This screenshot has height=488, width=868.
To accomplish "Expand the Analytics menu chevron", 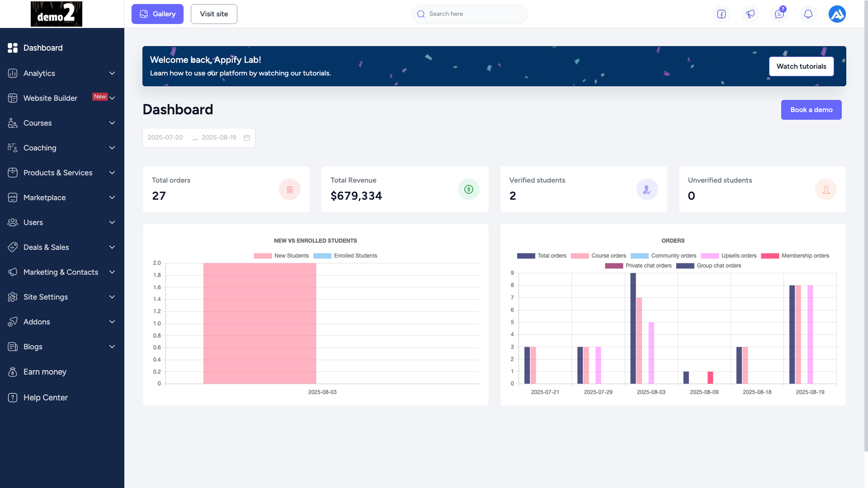I will click(x=112, y=73).
